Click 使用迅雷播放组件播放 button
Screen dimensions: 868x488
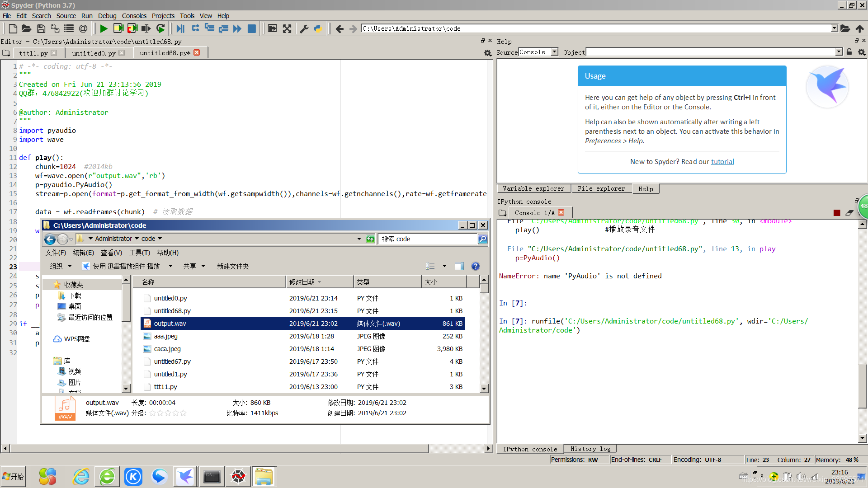(x=121, y=266)
